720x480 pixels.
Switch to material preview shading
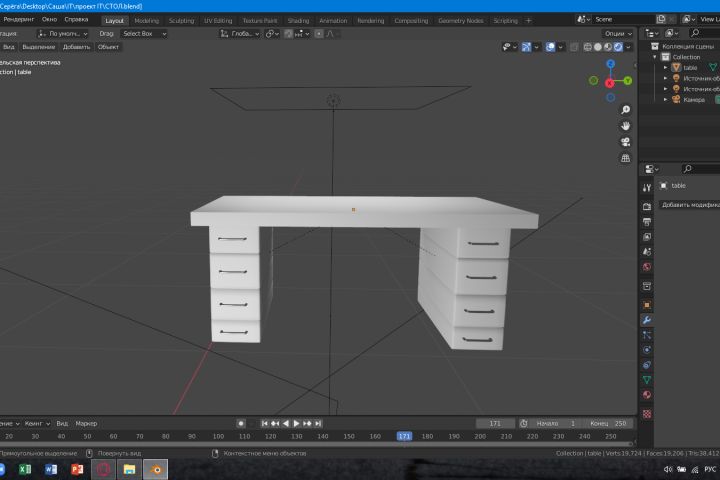click(608, 47)
